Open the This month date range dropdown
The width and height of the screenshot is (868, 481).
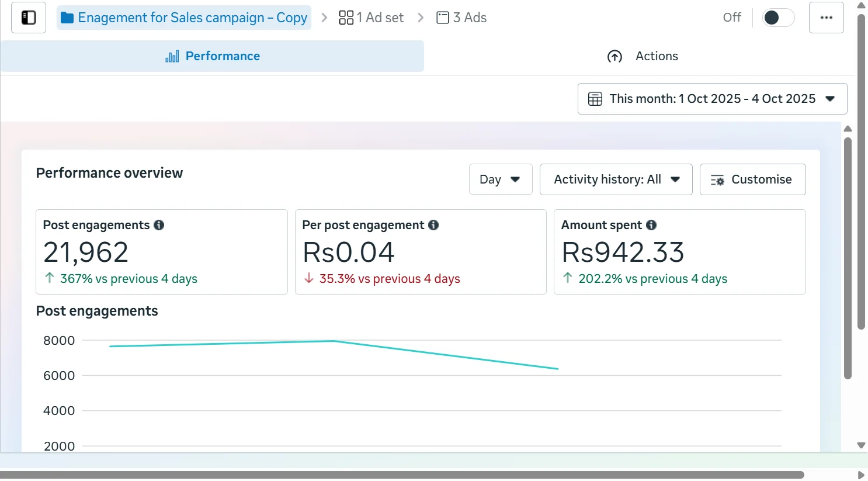(712, 99)
